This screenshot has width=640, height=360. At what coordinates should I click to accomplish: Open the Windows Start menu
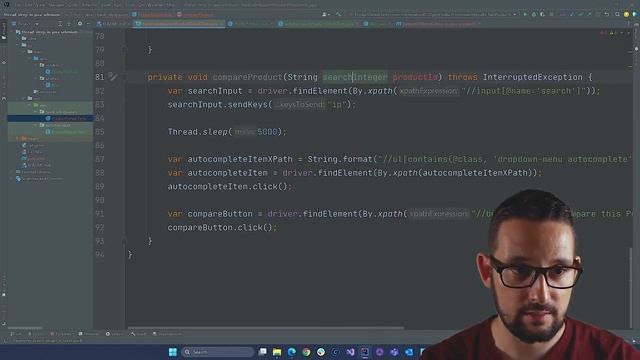pyautogui.click(x=173, y=352)
